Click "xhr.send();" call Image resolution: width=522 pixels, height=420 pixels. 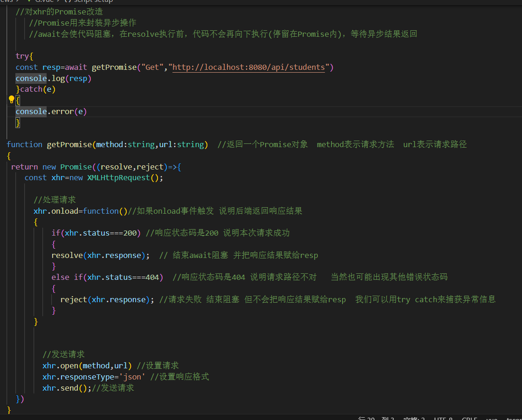(67, 388)
